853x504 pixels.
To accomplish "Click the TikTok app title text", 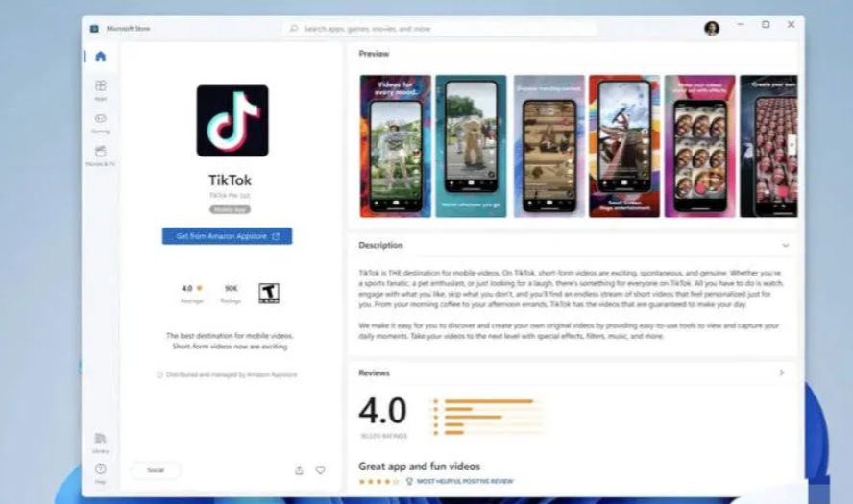I will [231, 180].
